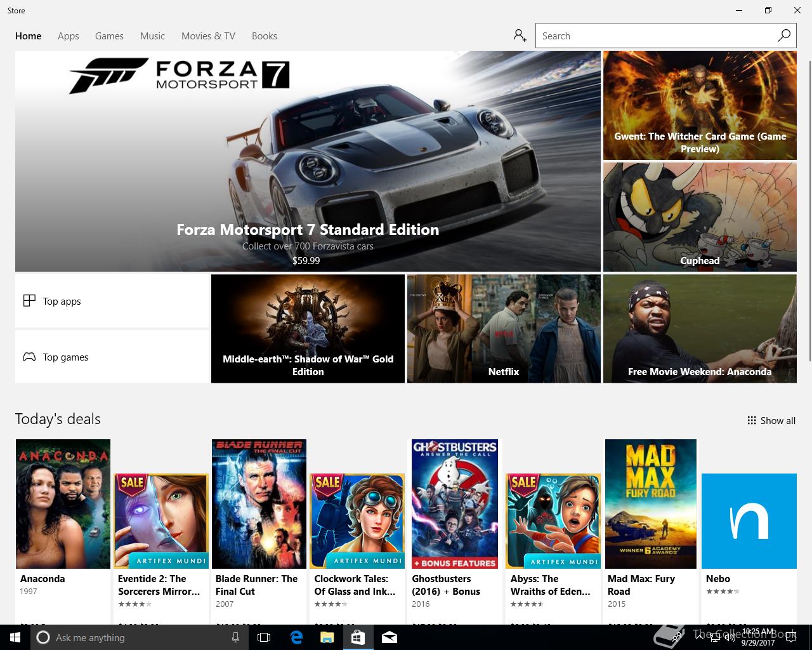
Task: Select the Eventide 2 game cover
Action: [x=161, y=521]
